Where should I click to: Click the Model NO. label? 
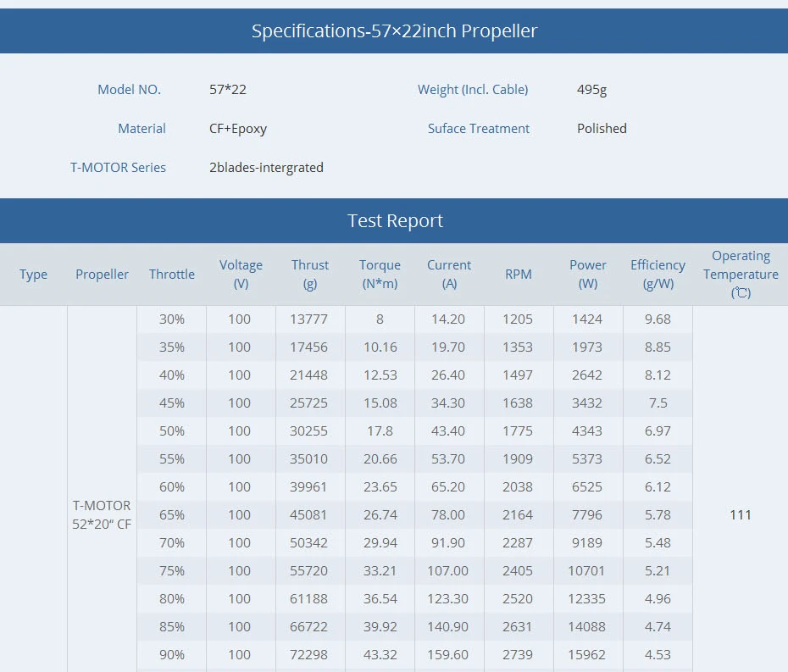click(129, 90)
